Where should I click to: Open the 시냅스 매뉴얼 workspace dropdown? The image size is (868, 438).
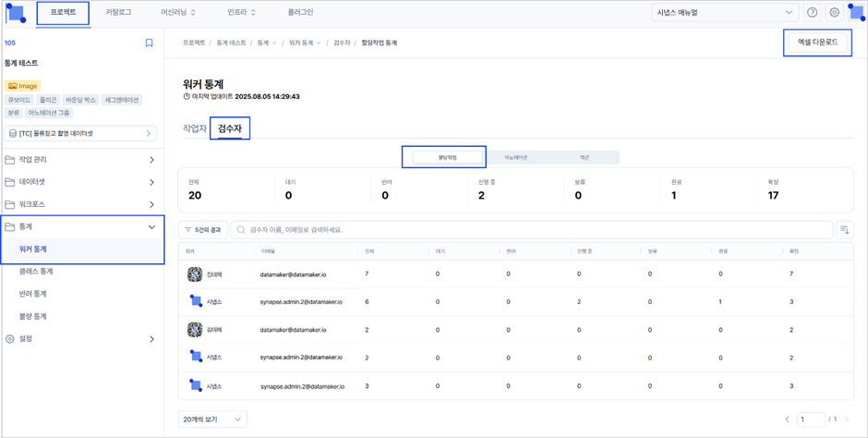point(725,13)
